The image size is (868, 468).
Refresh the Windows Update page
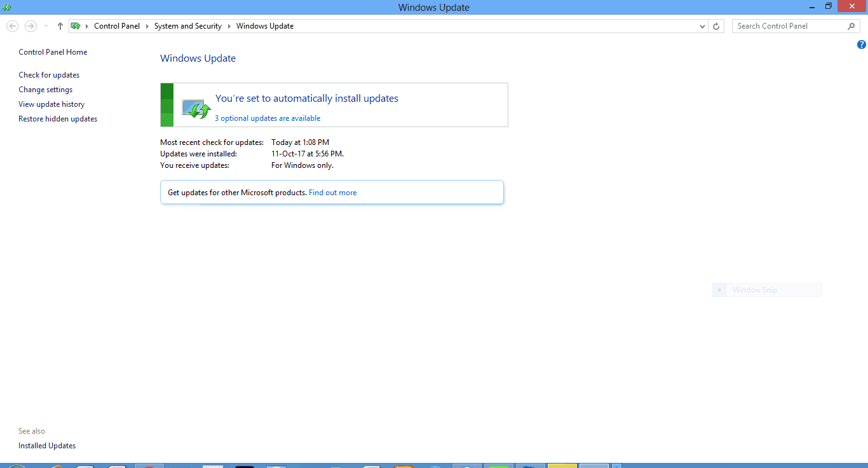click(716, 26)
